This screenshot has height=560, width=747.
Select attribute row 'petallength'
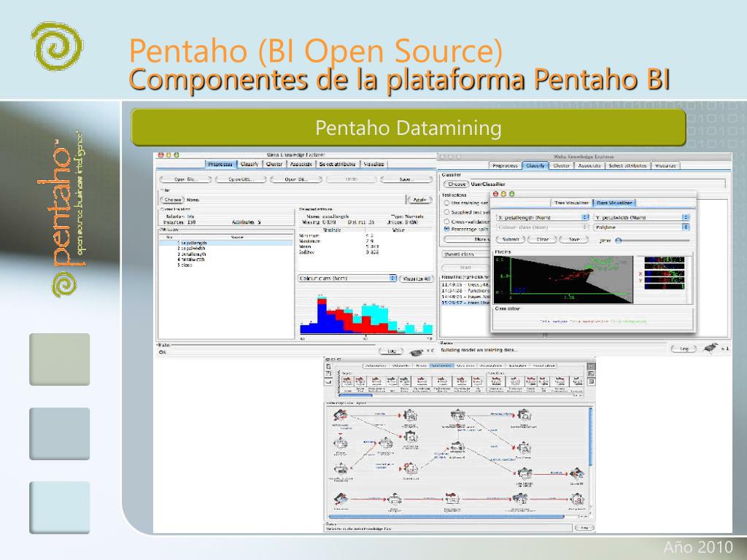click(x=226, y=254)
